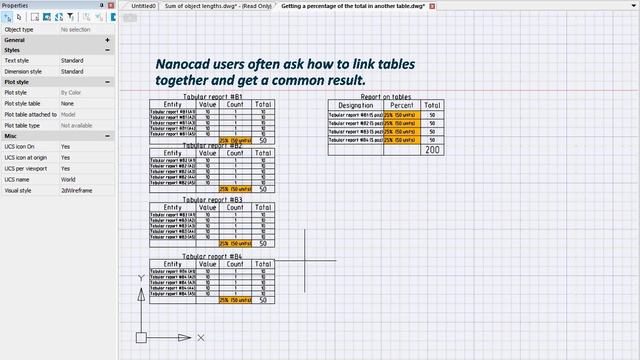Close the 'Getting a percentage' drawing tab
Image resolution: width=640 pixels, height=360 pixels.
[x=432, y=6]
